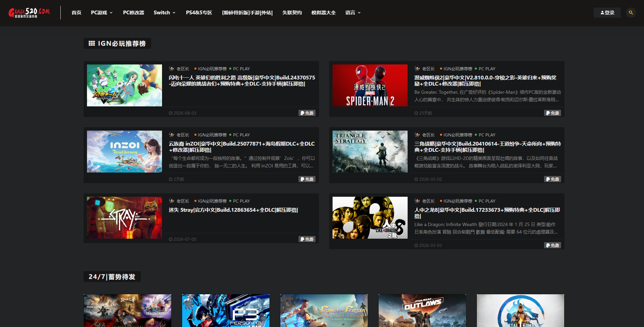The height and width of the screenshot is (327, 644).
Task: Open the Persona 3 Reload thumbnail
Action: click(226, 311)
